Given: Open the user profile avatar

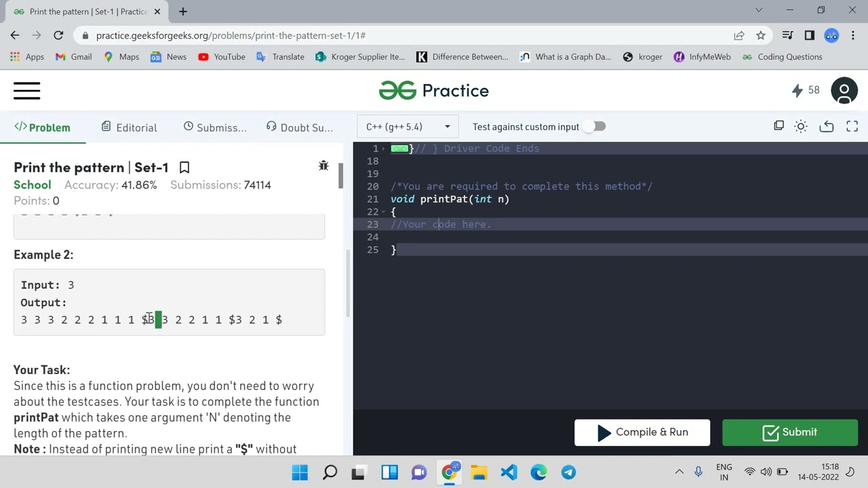Looking at the screenshot, I should 844,91.
